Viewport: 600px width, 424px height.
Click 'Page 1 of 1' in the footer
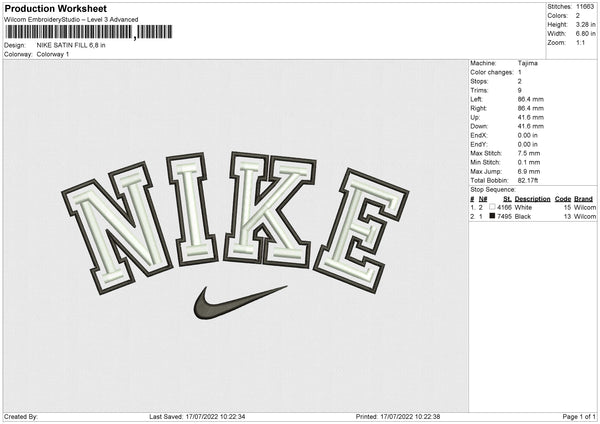[579, 417]
